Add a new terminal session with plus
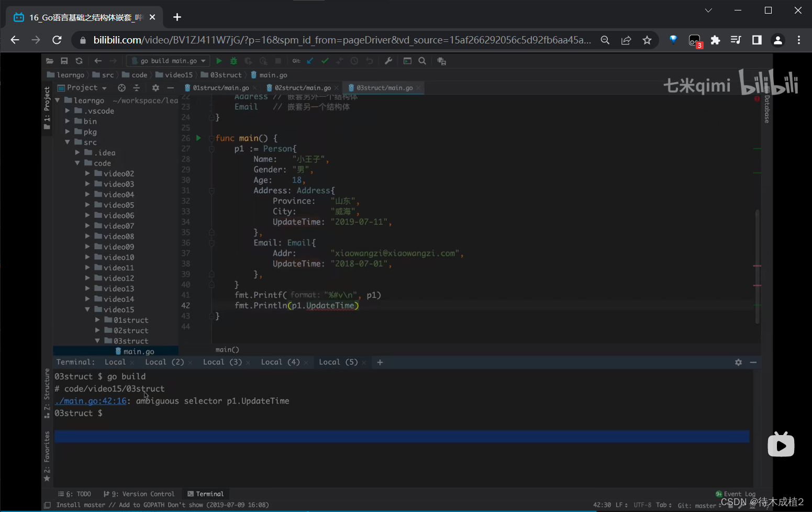The image size is (812, 512). [380, 362]
